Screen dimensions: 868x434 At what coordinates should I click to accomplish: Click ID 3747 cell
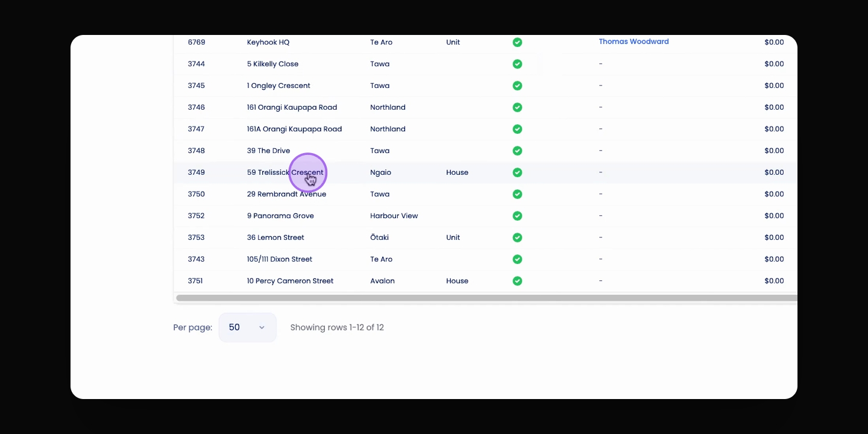(x=197, y=129)
